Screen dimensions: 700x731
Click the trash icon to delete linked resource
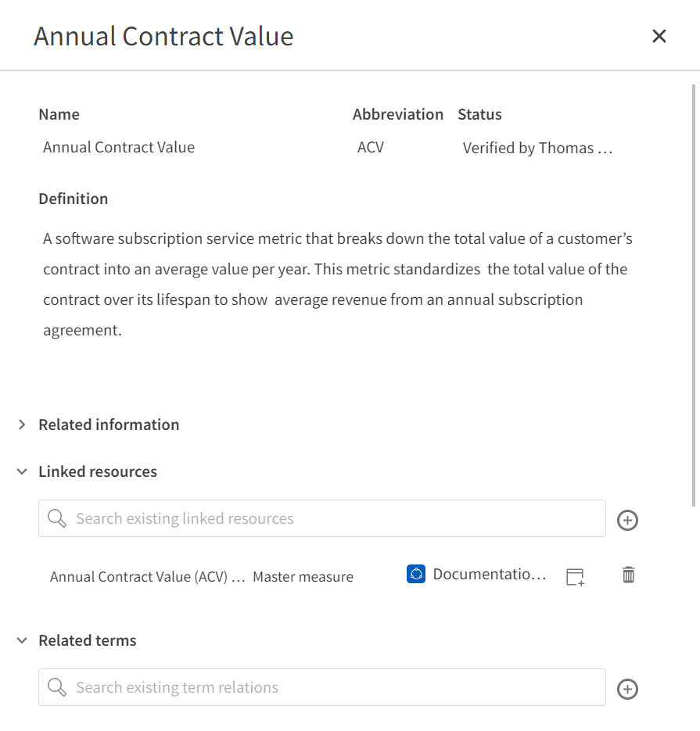point(627,575)
